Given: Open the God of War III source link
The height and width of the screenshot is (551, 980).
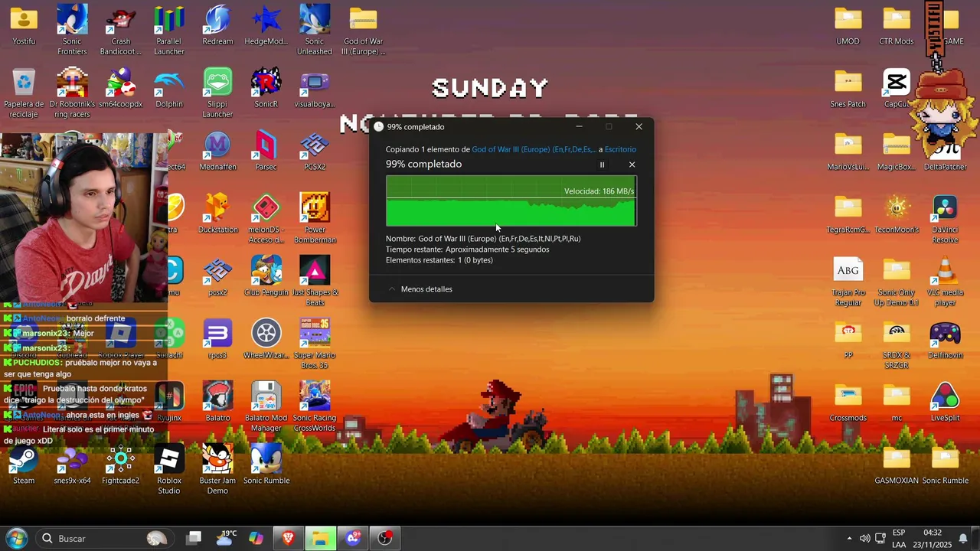Looking at the screenshot, I should 534,149.
